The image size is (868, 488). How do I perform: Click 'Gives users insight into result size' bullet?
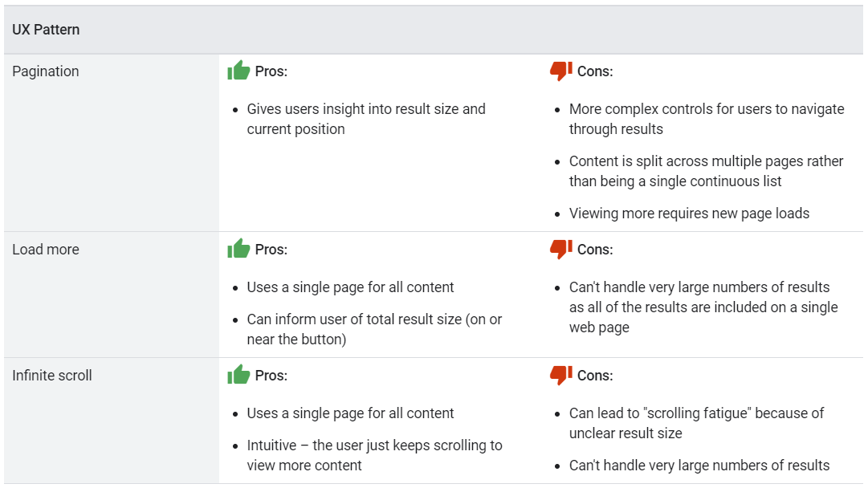point(366,119)
